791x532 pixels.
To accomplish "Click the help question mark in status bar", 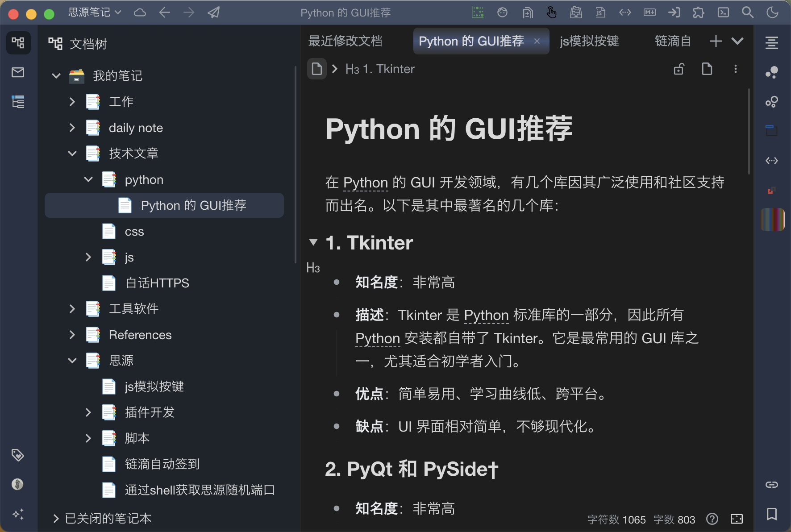I will coord(712,519).
